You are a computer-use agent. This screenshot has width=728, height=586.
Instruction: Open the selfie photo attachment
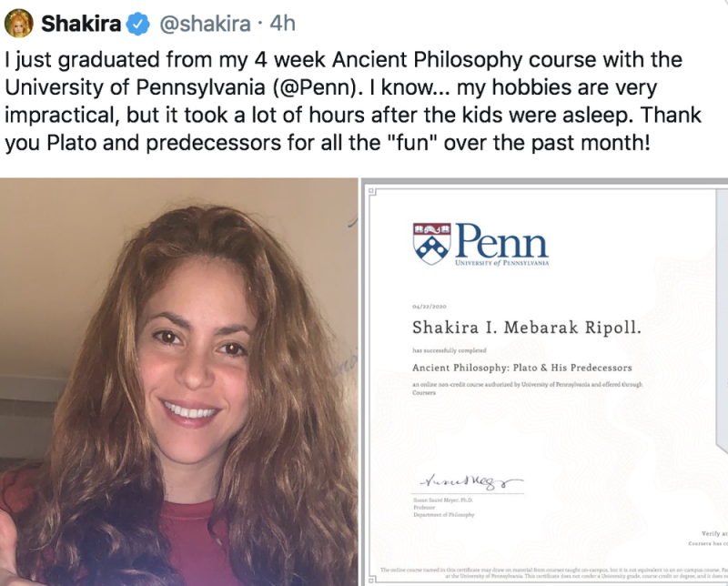[x=178, y=382]
